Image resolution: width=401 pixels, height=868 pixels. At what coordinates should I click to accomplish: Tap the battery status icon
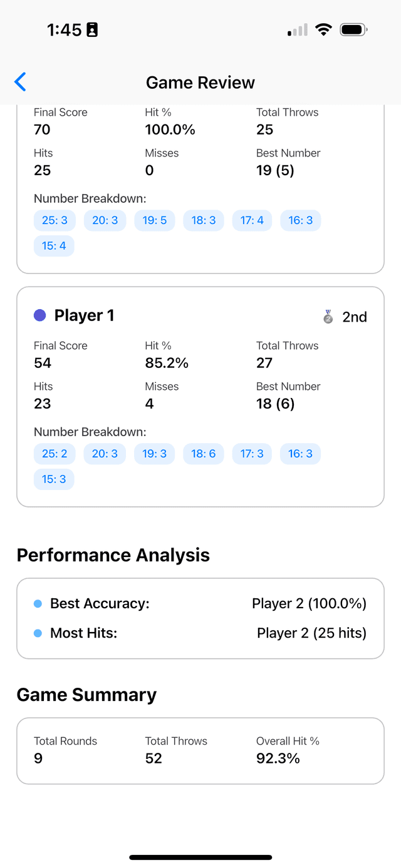pos(353,30)
